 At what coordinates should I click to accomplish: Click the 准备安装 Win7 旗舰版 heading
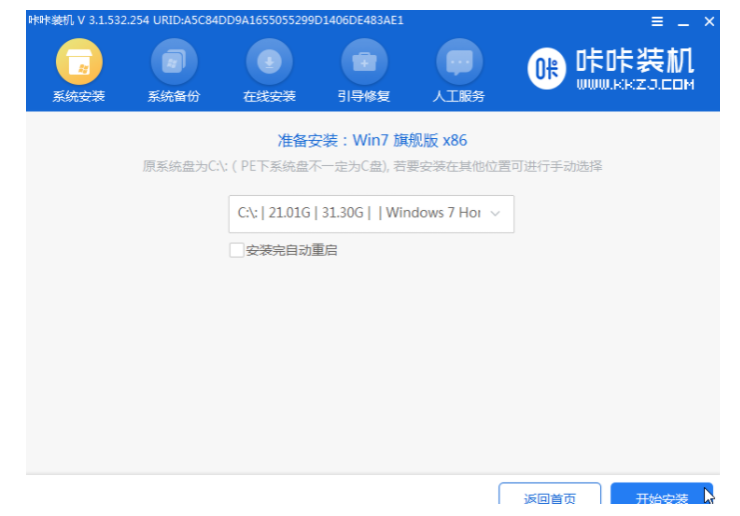click(372, 140)
